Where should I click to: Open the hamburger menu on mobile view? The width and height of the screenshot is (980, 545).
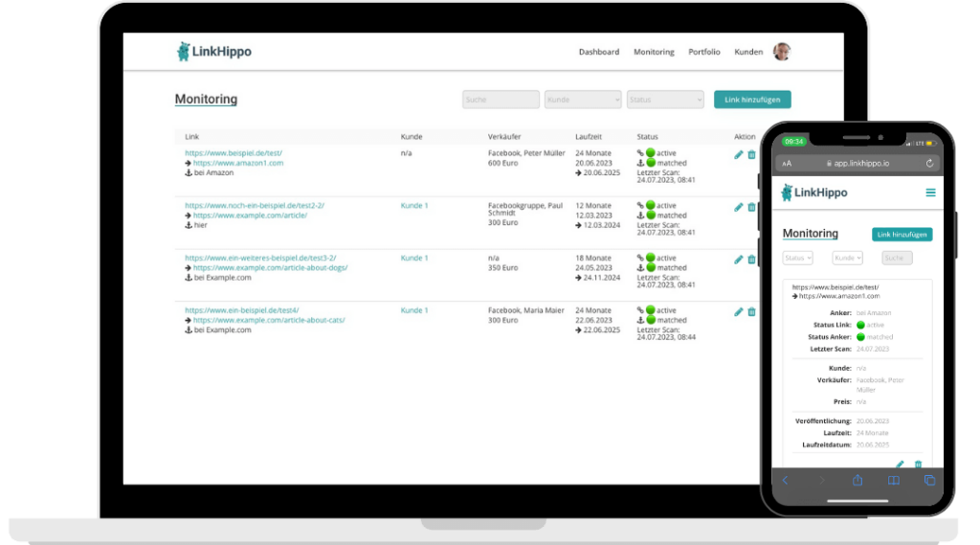click(930, 193)
